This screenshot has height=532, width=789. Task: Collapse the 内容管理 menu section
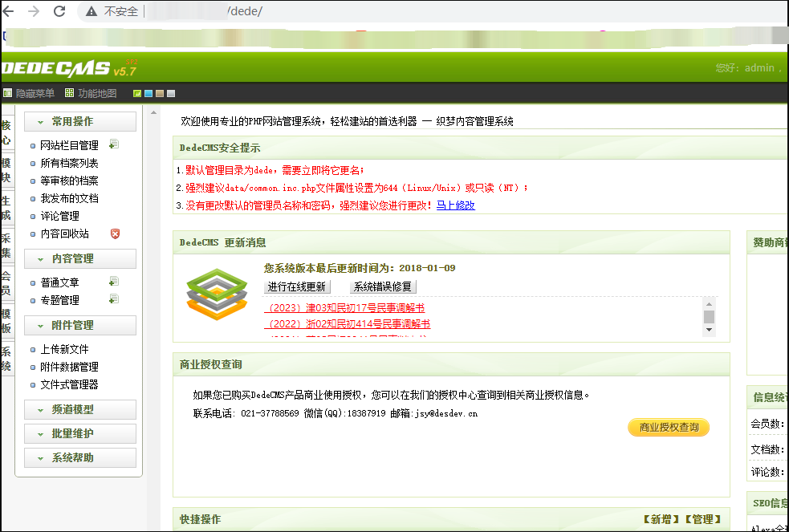click(80, 259)
